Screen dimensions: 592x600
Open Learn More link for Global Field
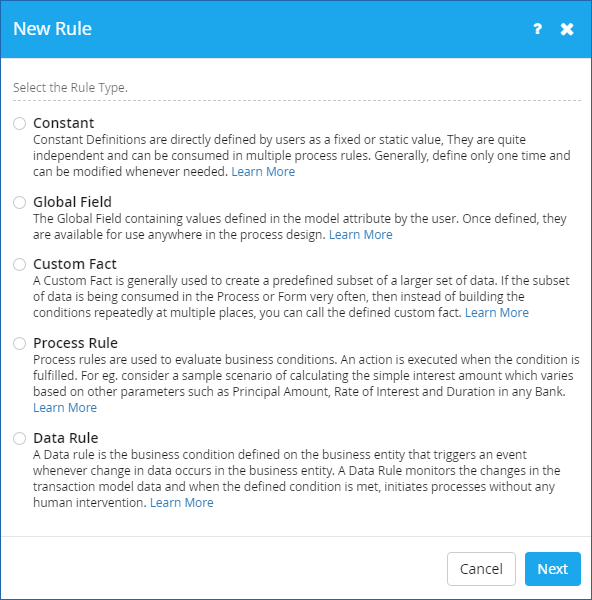361,234
